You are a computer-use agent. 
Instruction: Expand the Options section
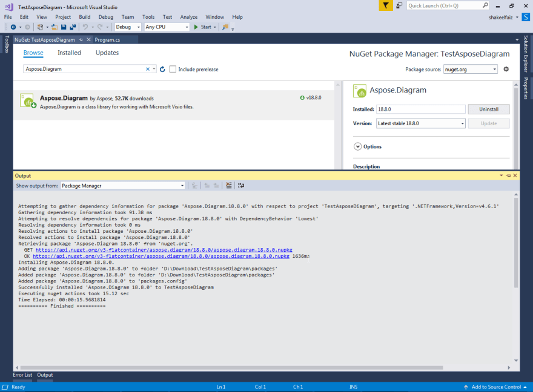tap(357, 146)
